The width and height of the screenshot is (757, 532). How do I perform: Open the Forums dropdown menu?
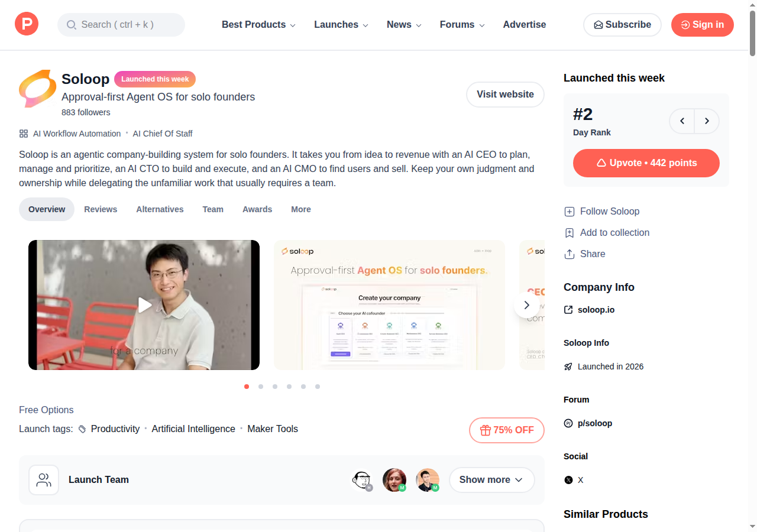click(462, 25)
